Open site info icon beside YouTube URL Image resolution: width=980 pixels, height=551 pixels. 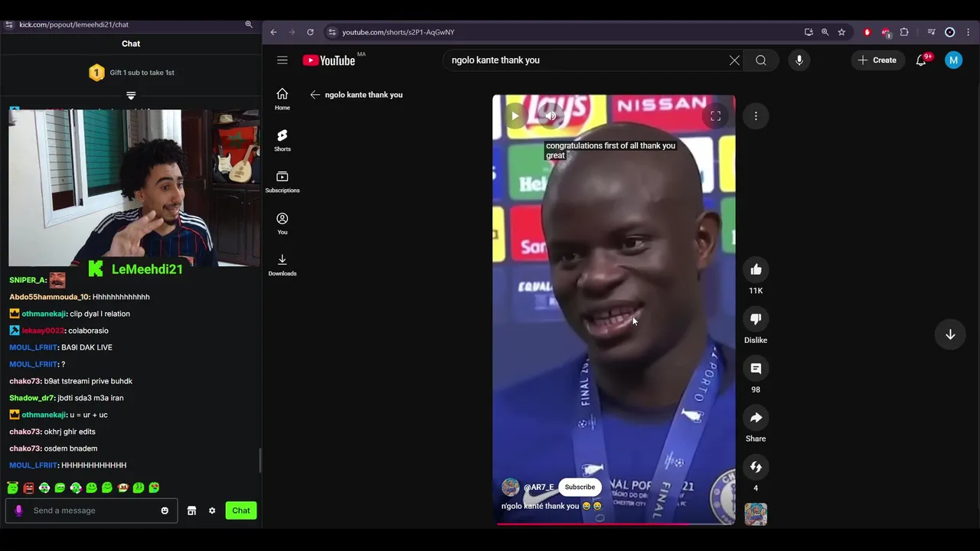[x=332, y=32]
